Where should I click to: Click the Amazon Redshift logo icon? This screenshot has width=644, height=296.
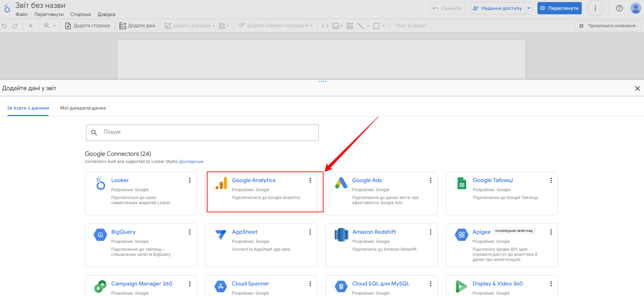(341, 235)
